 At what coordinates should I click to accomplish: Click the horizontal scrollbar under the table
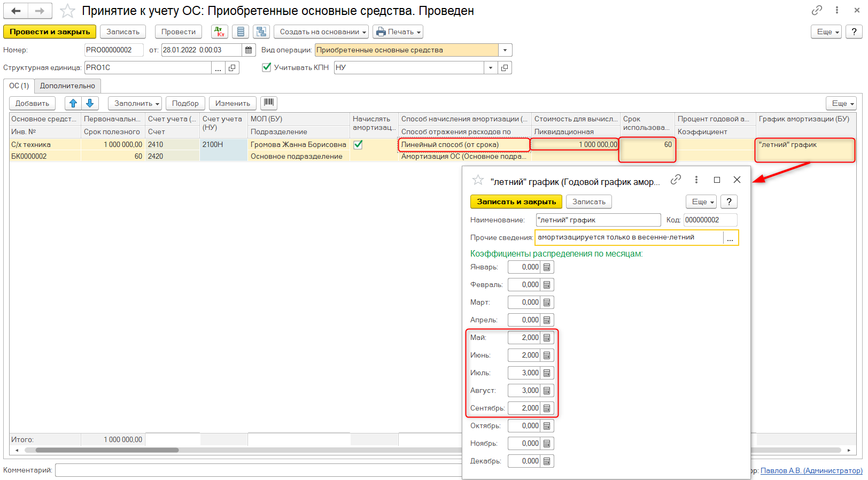click(107, 450)
